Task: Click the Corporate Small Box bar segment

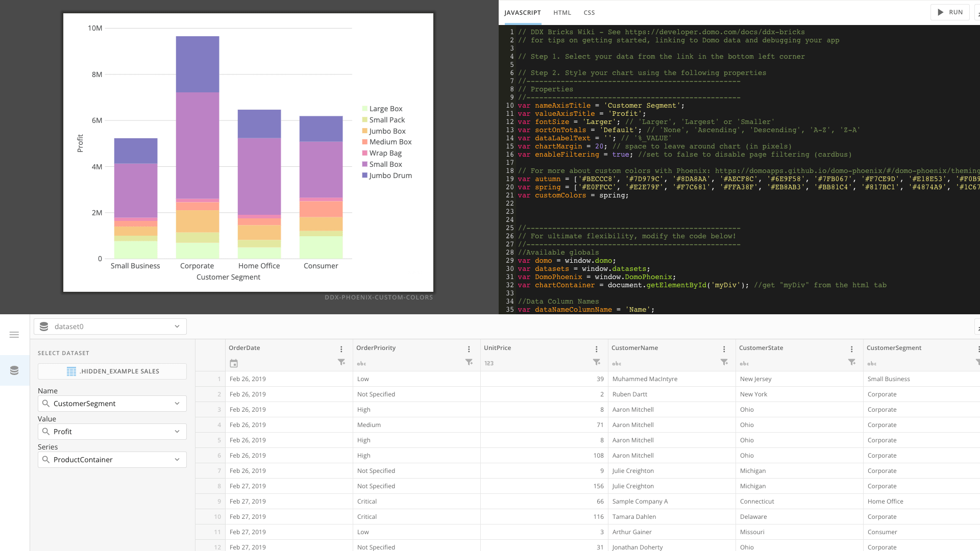Action: pos(198,145)
